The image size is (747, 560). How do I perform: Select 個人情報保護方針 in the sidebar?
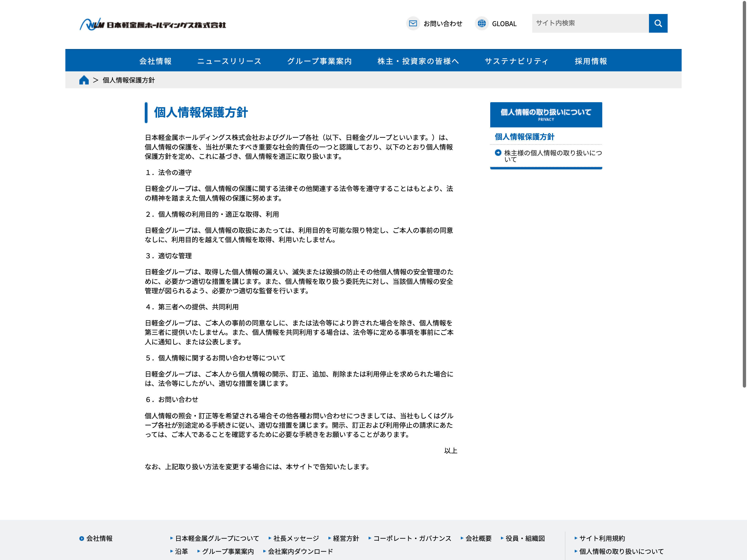pos(524,137)
